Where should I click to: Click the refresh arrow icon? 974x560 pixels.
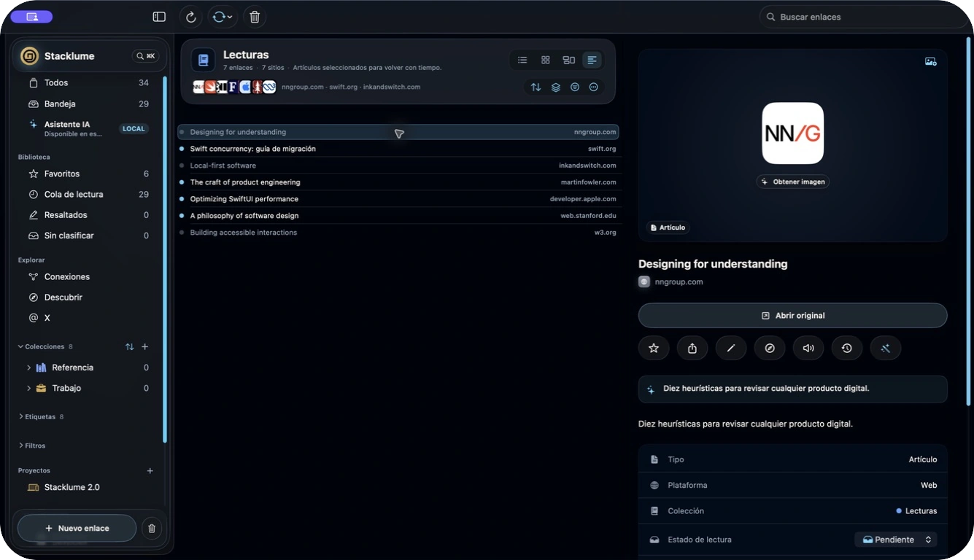(190, 17)
